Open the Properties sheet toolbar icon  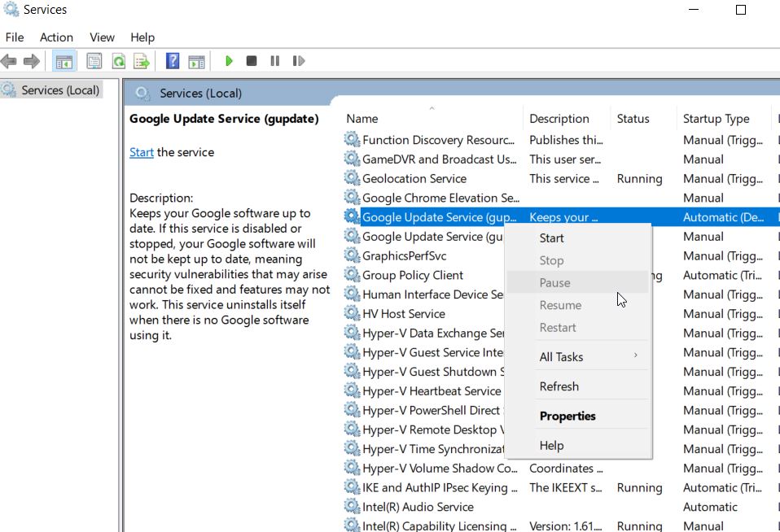[x=94, y=61]
